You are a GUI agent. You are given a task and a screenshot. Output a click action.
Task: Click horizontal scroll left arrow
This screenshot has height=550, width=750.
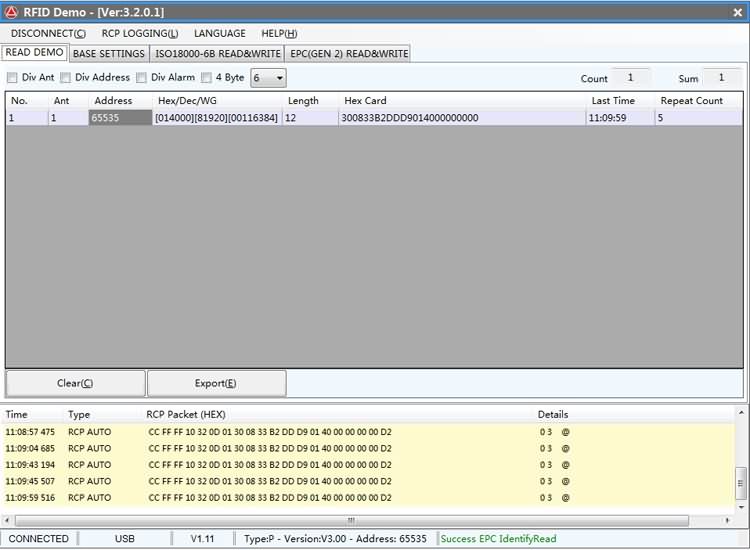(7, 520)
